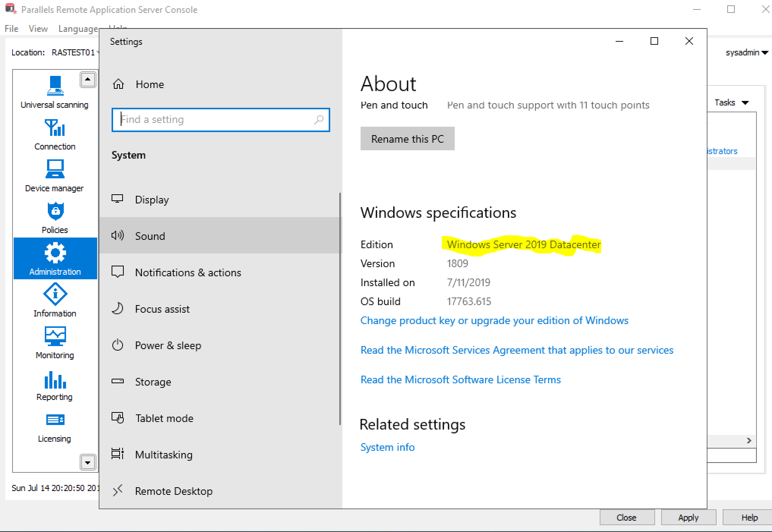Click the Storage drive icon
The width and height of the screenshot is (772, 532).
click(x=118, y=381)
